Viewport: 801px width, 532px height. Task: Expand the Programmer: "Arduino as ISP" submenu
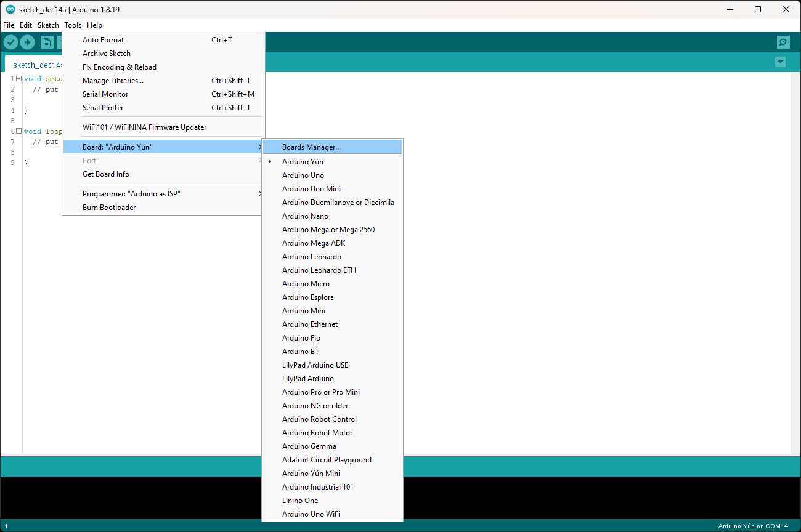click(x=163, y=194)
